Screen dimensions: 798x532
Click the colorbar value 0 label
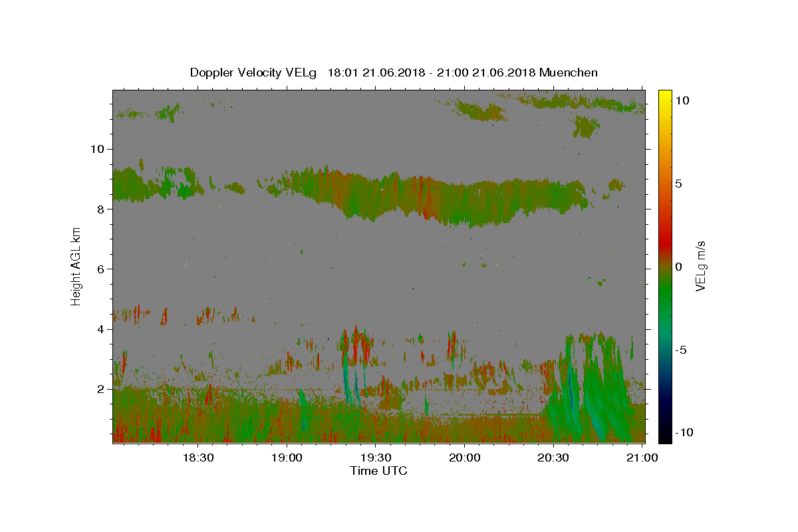pos(678,267)
